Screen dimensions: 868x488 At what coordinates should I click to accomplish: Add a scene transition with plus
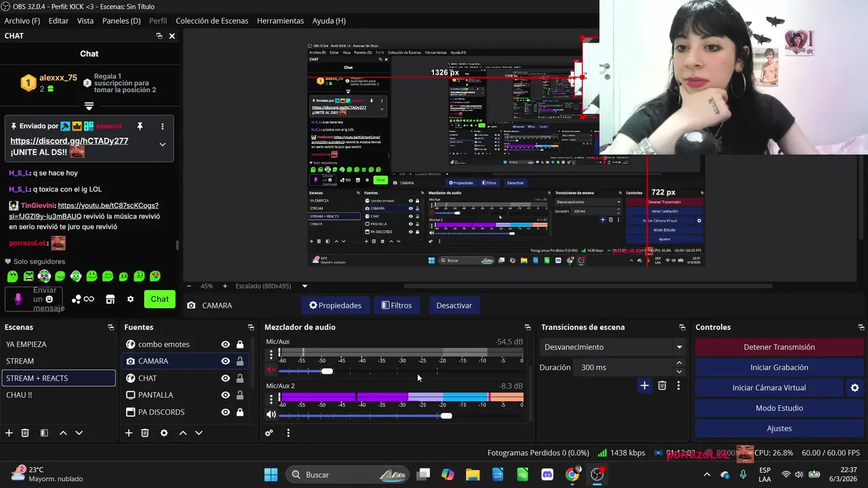644,386
